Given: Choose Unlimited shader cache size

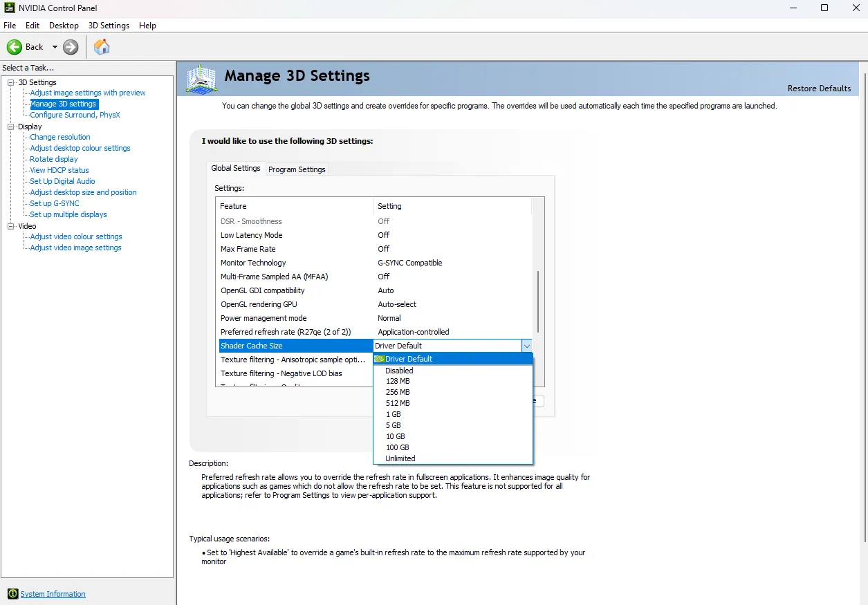Looking at the screenshot, I should coord(453,458).
